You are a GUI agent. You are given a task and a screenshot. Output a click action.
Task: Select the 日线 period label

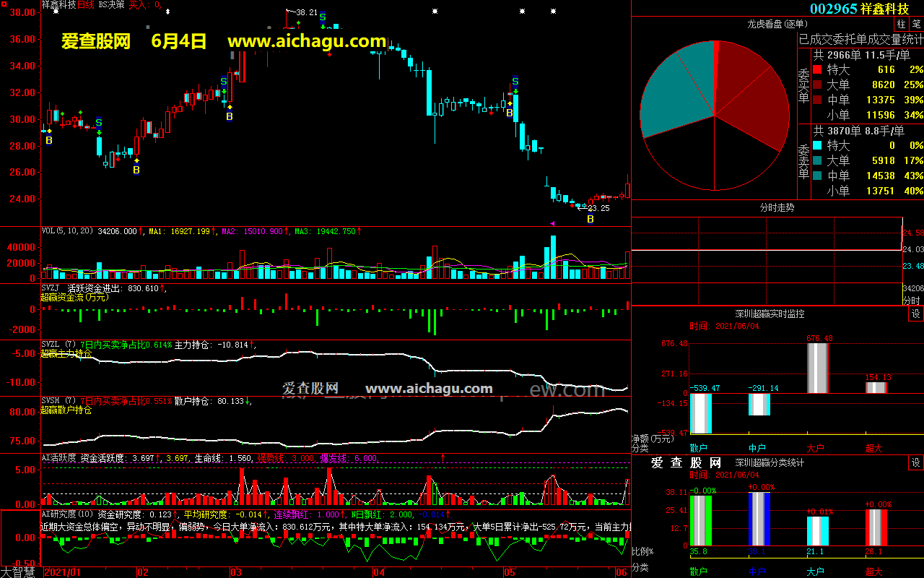(86, 5)
